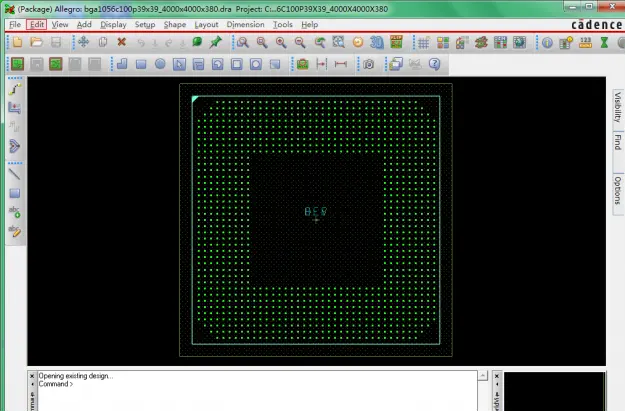Select the Add Rectangle sidebar tool
The width and height of the screenshot is (626, 412).
[x=15, y=193]
